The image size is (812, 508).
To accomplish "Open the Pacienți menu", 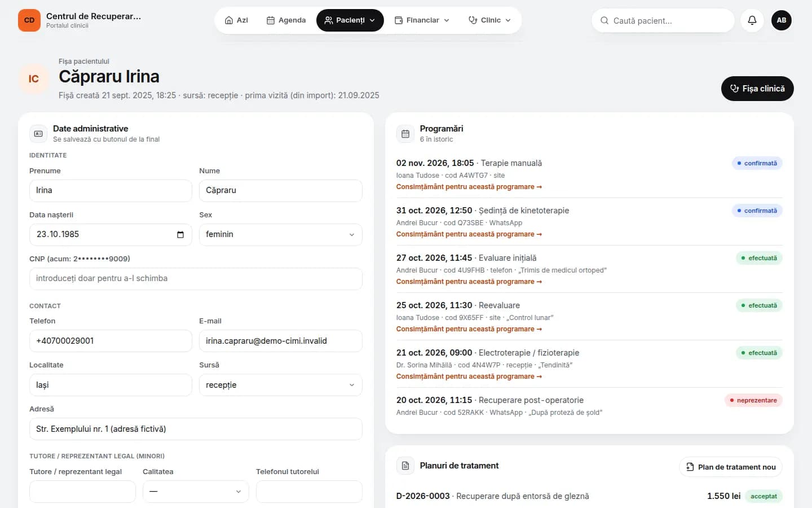I will (x=350, y=20).
